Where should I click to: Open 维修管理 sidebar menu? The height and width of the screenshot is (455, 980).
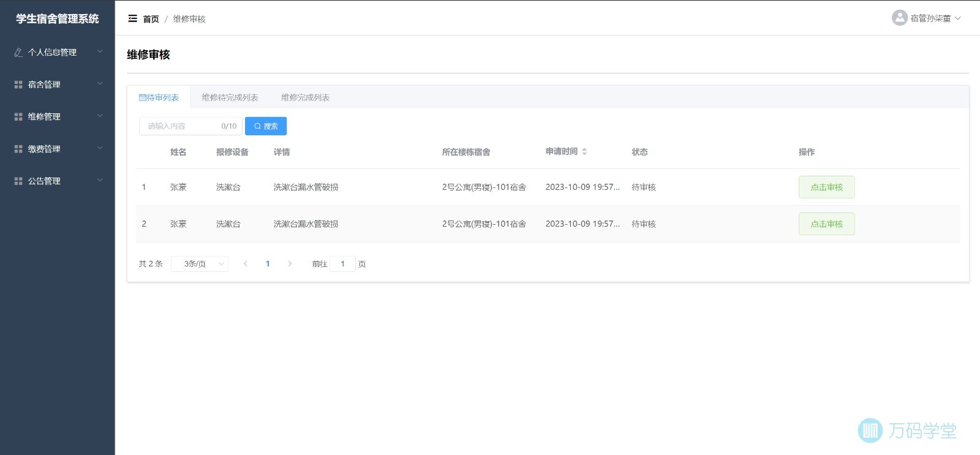click(58, 116)
